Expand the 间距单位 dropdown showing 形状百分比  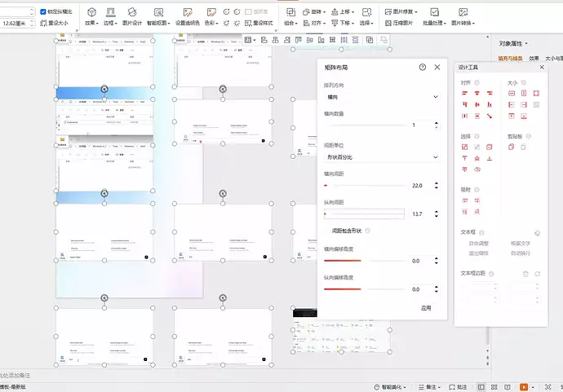tap(381, 157)
